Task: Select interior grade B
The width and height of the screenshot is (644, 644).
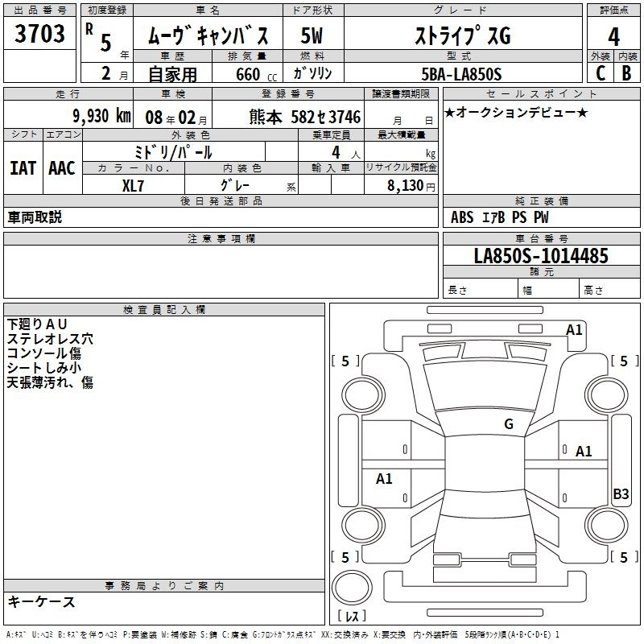Action: [x=627, y=73]
